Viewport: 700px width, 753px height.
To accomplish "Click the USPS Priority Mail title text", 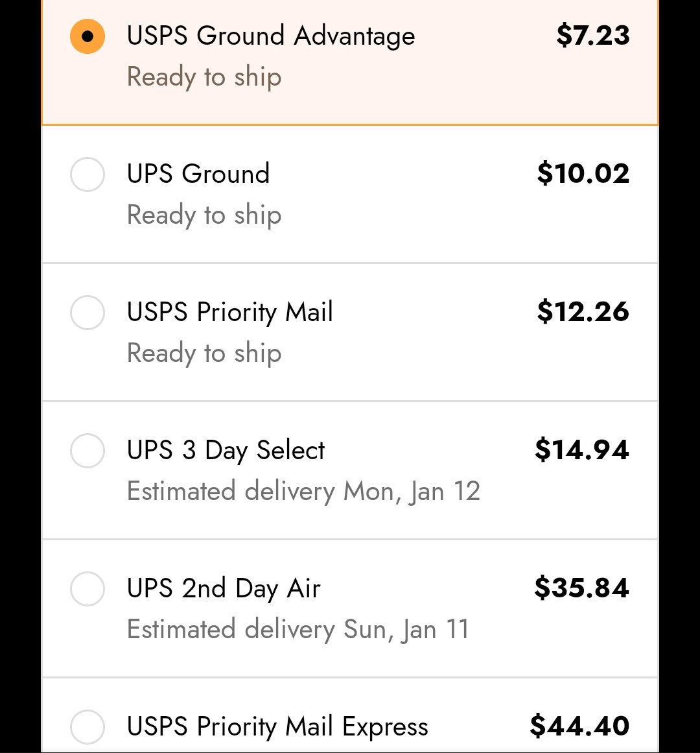I will (x=230, y=313).
